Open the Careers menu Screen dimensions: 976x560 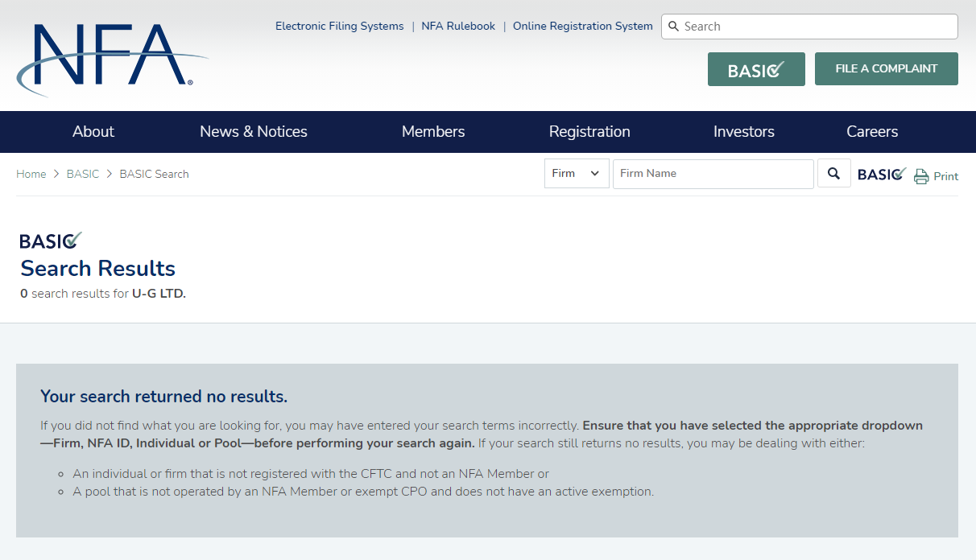point(872,132)
